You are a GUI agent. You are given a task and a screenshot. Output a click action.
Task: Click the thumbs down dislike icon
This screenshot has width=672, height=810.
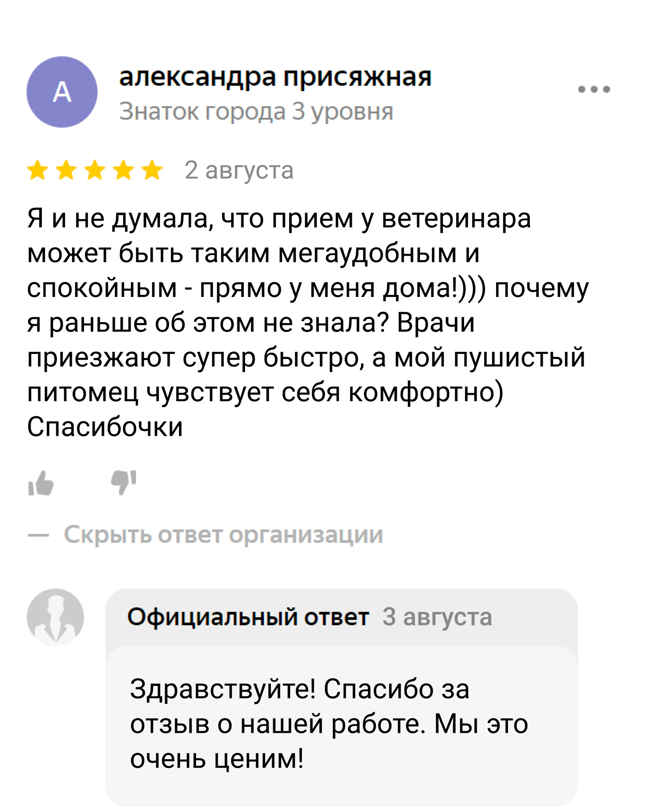124,482
